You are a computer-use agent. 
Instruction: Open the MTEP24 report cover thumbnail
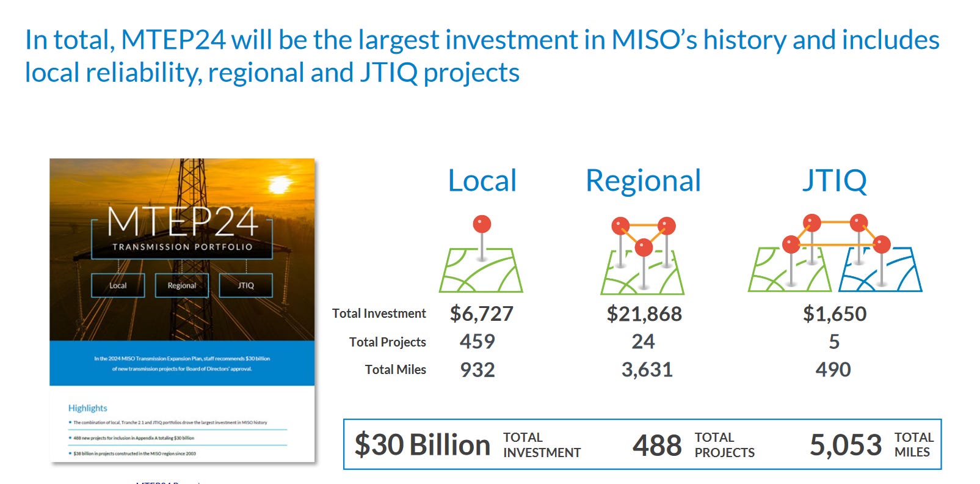[x=182, y=310]
